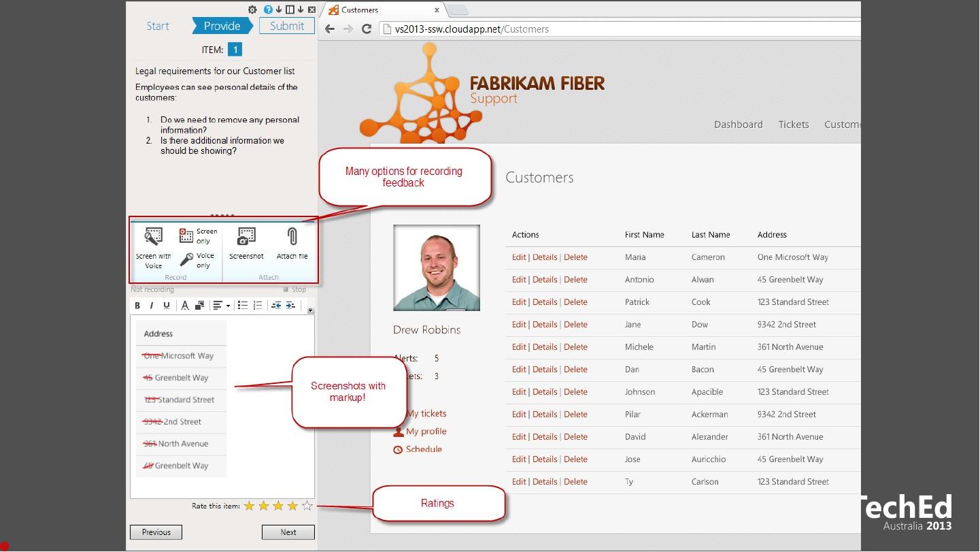
Task: Edit the Jane Dow record
Action: [519, 325]
